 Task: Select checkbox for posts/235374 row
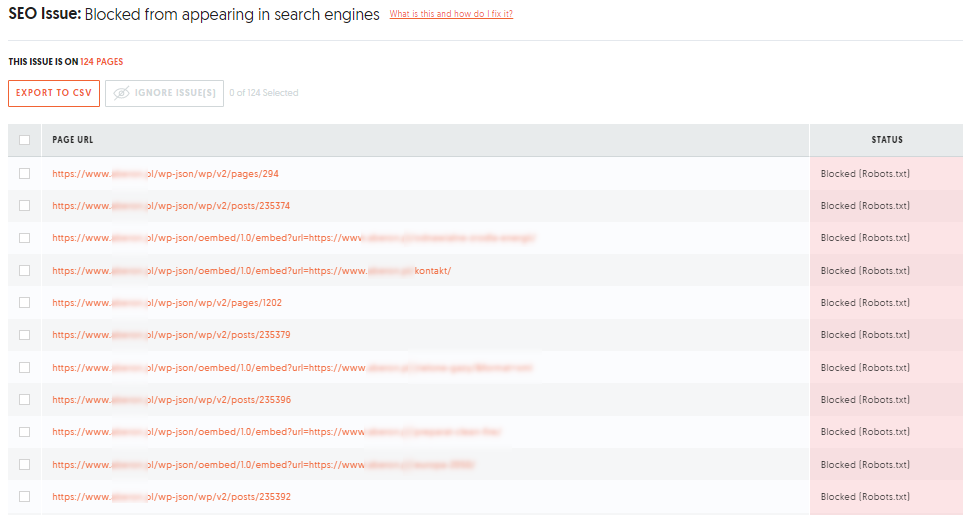pyautogui.click(x=24, y=206)
